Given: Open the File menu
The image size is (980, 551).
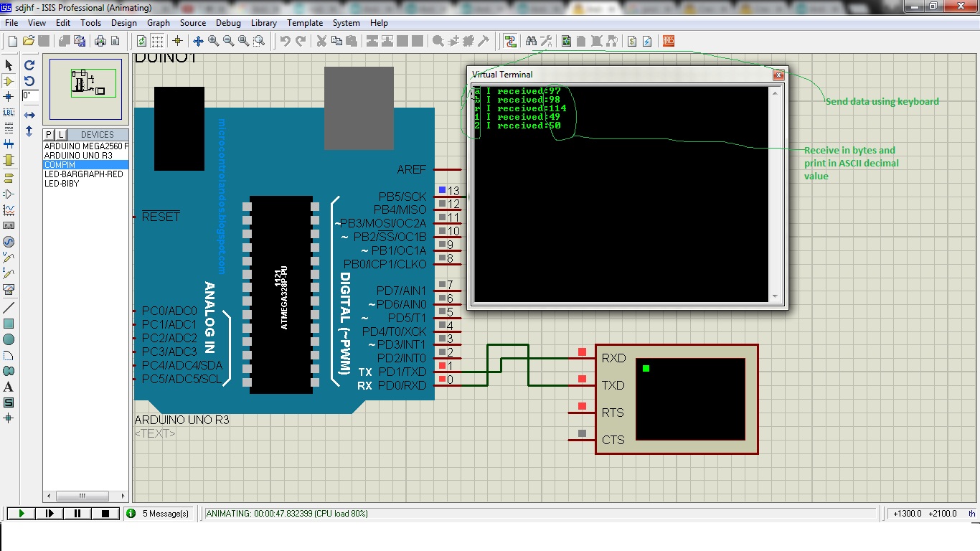Looking at the screenshot, I should pyautogui.click(x=11, y=23).
